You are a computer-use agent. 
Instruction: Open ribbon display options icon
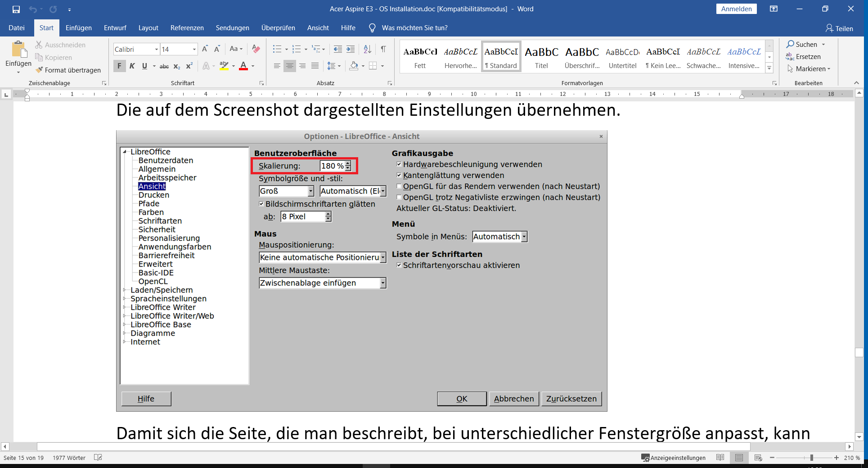774,9
